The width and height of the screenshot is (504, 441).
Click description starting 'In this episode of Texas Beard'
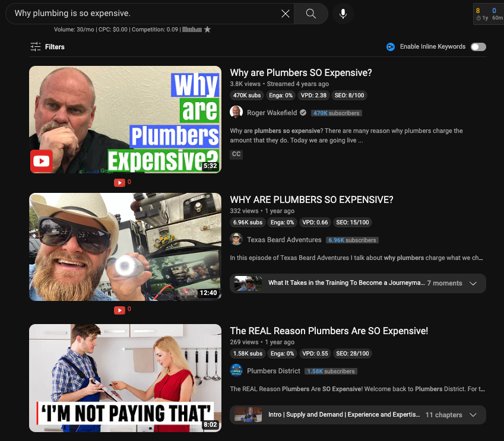[x=356, y=258]
